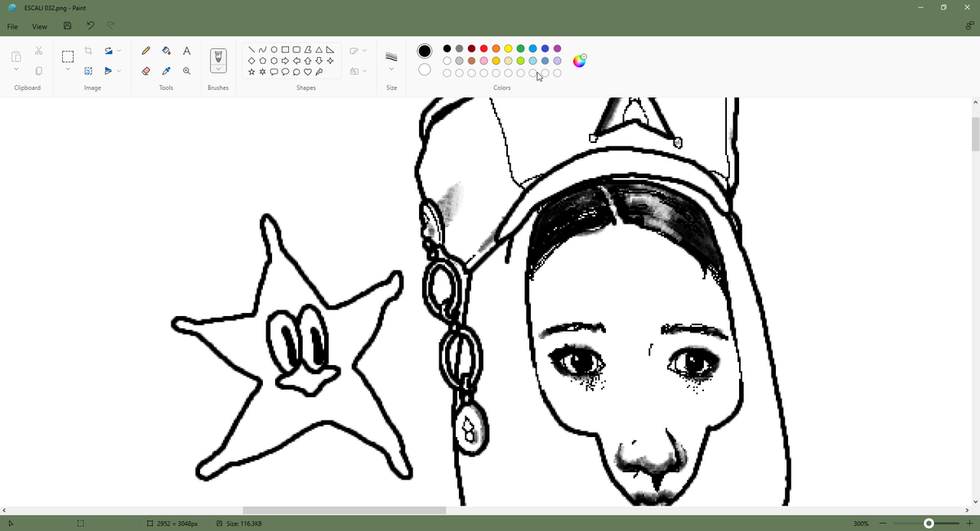Image resolution: width=980 pixels, height=531 pixels.
Task: Click the Size: 116.3KB status text
Action: (243, 523)
